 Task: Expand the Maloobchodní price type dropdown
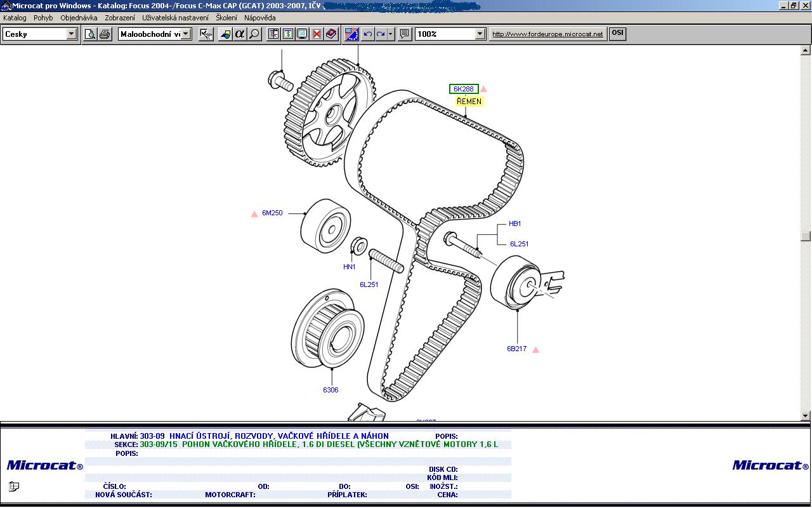coord(187,34)
